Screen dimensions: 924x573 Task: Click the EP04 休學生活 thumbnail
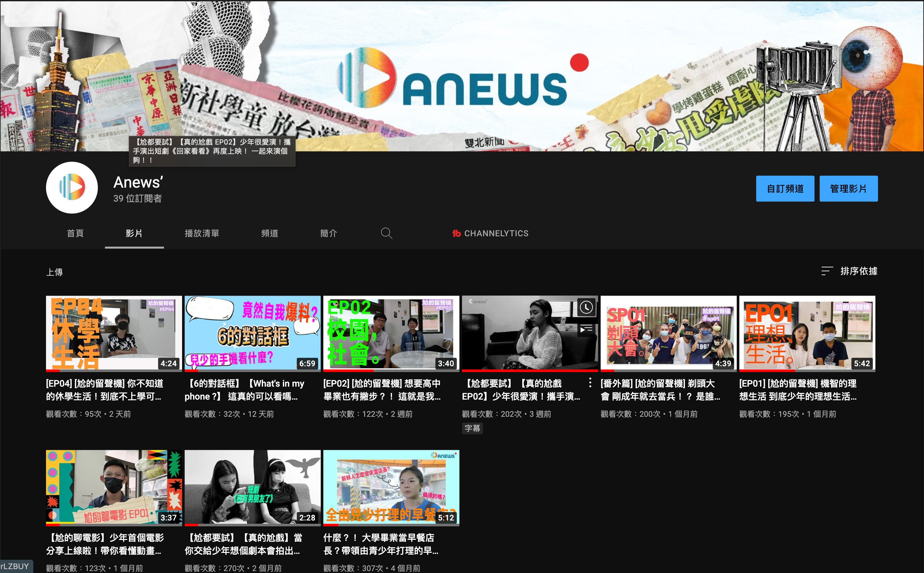point(114,333)
